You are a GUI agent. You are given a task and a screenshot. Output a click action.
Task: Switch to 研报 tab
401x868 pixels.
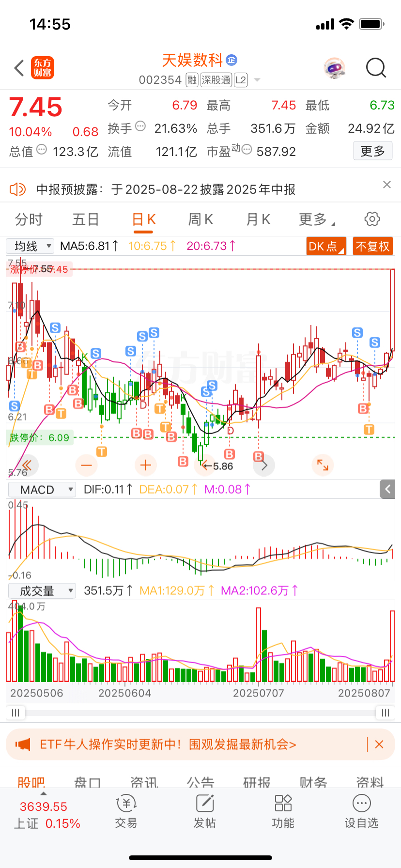257,782
